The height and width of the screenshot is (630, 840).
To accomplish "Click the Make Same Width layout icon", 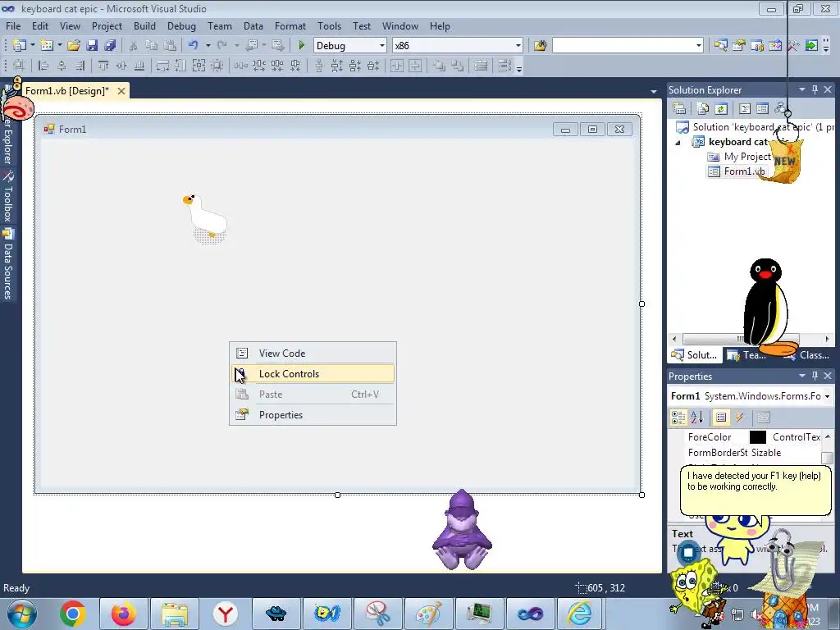I will (162, 66).
